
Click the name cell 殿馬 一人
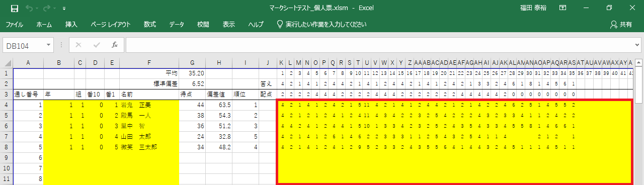point(149,116)
